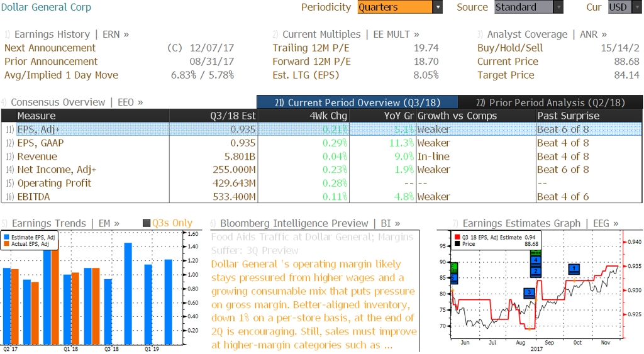The height and width of the screenshot is (354, 644).
Task: Click the Estimate EPS, Adj blue legend swatch
Action: [x=6, y=237]
